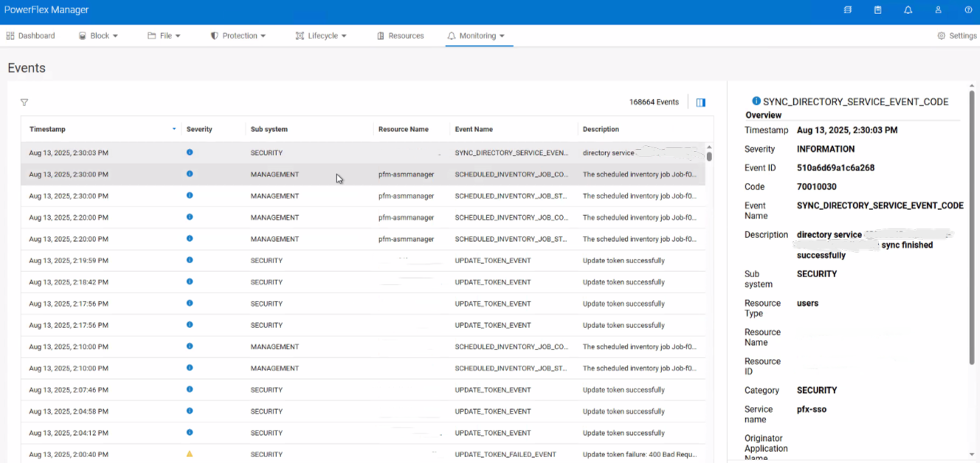Open the Monitoring menu

point(478,35)
